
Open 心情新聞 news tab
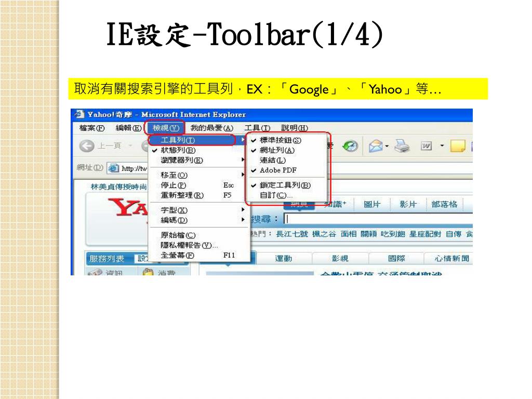[x=452, y=259]
